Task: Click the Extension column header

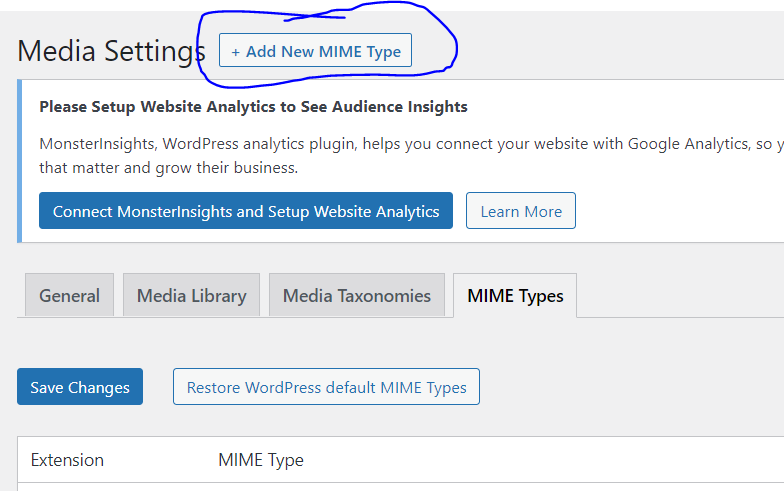Action: (67, 460)
